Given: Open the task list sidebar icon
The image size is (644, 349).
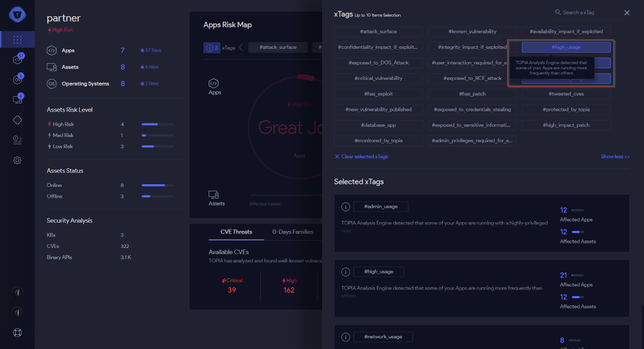Looking at the screenshot, I should pos(17,140).
